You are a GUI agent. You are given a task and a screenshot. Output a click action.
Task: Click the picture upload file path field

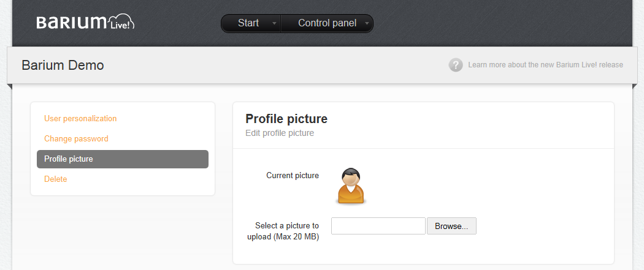point(378,226)
